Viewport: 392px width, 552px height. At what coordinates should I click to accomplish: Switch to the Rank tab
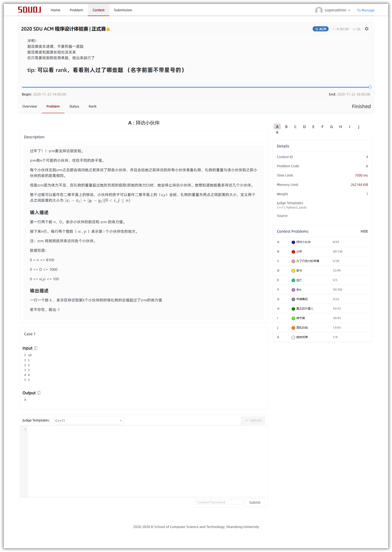pos(93,106)
